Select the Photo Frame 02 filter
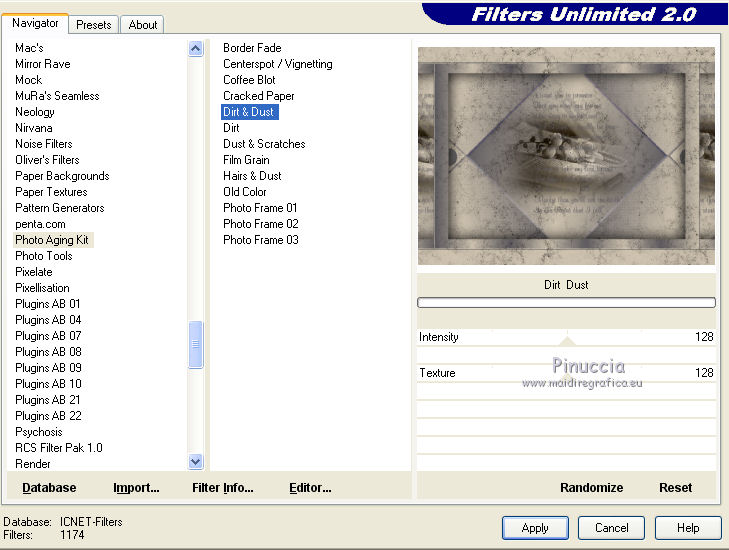Viewport: 729px width, 550px height. pyautogui.click(x=260, y=224)
